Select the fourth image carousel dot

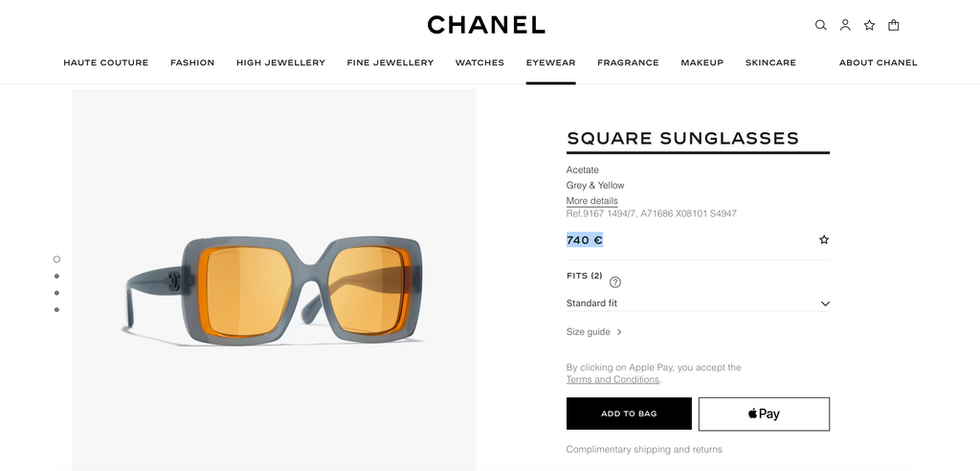click(57, 309)
